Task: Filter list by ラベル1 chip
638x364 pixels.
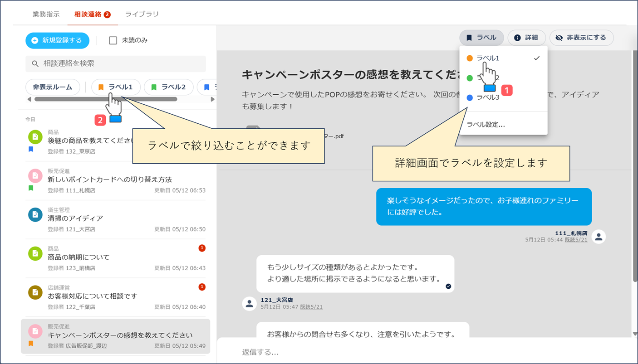Action: click(116, 87)
